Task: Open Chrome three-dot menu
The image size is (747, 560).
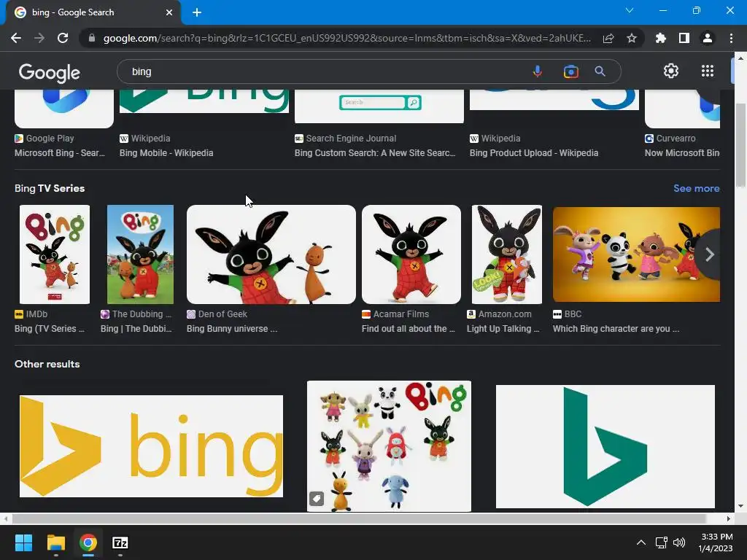Action: (731, 38)
